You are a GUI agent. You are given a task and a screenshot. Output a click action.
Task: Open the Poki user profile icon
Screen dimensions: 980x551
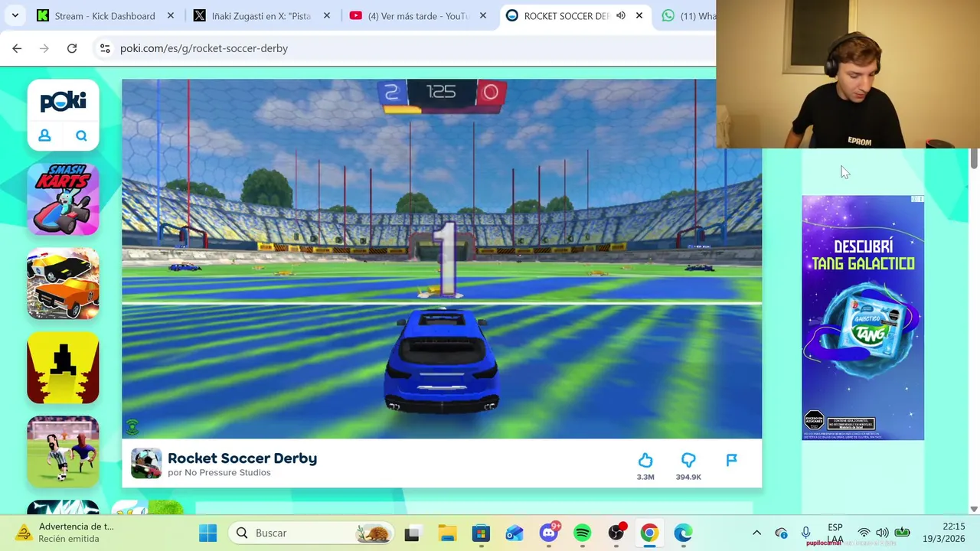click(x=44, y=135)
